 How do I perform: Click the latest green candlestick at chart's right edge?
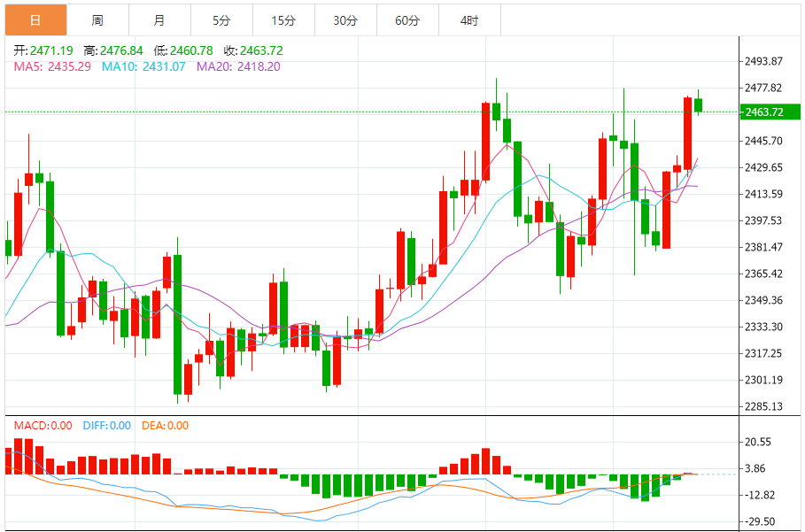[x=698, y=104]
